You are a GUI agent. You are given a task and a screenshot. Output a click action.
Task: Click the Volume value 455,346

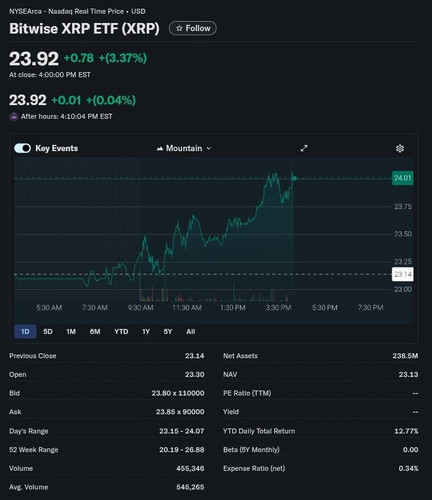[190, 468]
